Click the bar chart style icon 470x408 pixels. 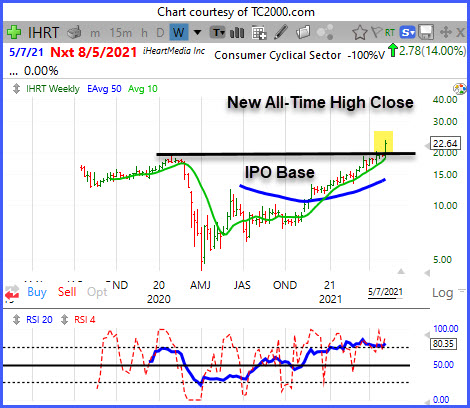(237, 33)
